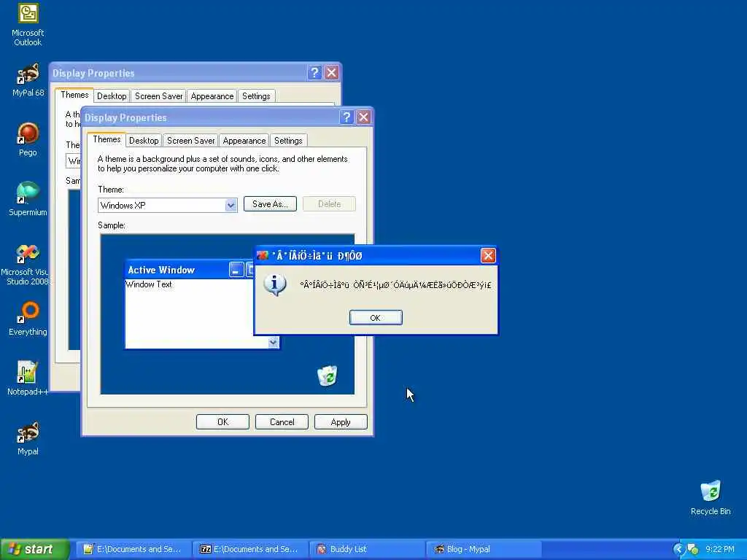Click the garbled message text in dialog

pyautogui.click(x=395, y=285)
